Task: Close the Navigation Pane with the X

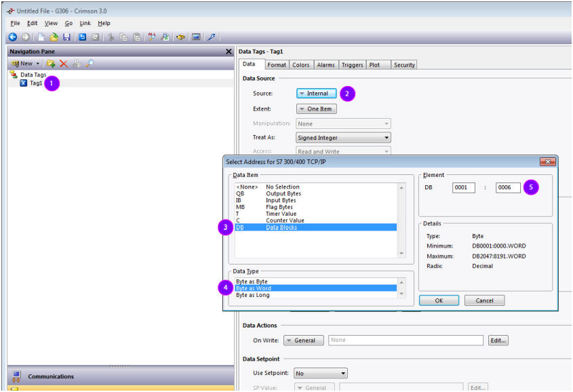Action: [x=229, y=52]
